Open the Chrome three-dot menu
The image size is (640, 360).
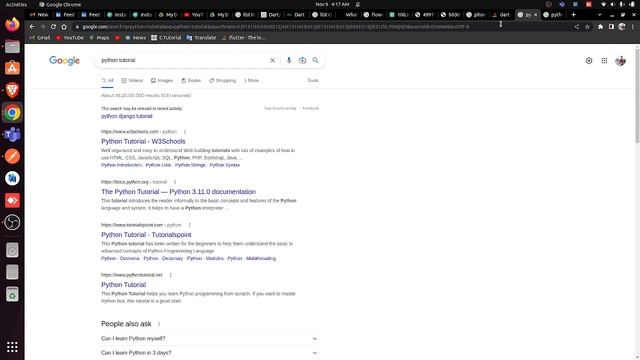click(x=633, y=27)
